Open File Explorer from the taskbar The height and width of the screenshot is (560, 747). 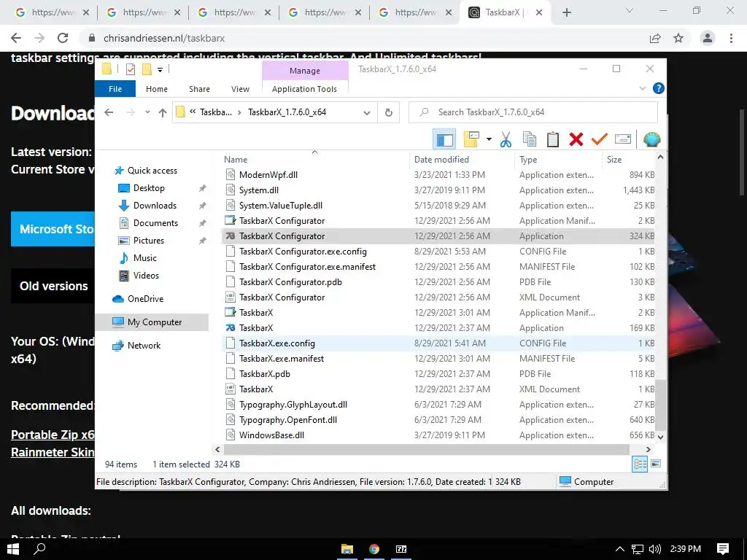click(347, 549)
